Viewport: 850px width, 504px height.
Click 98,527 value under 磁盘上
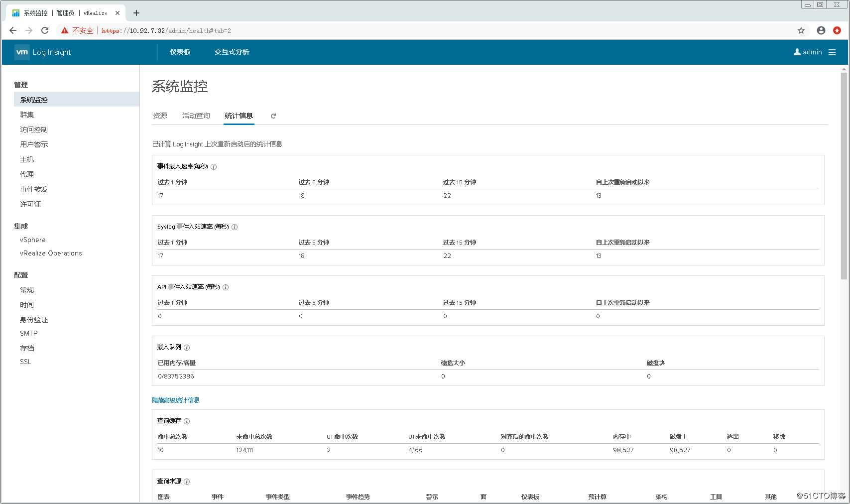(680, 450)
